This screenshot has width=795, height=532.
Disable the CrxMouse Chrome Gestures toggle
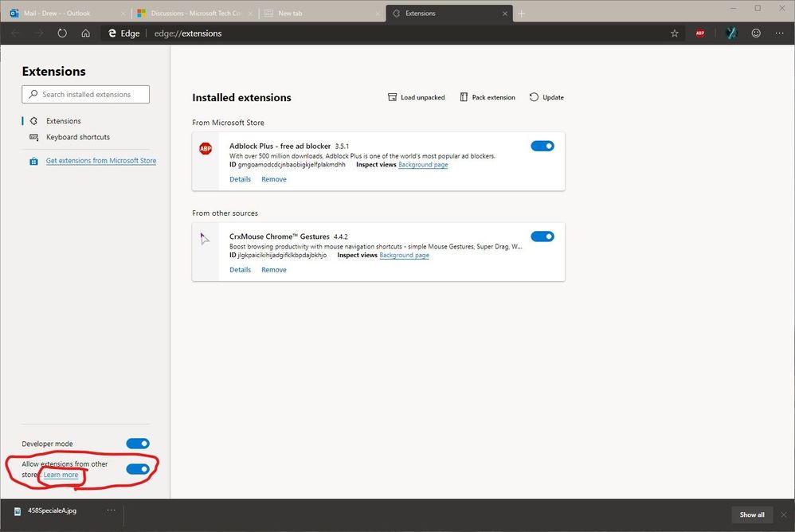[x=542, y=237]
